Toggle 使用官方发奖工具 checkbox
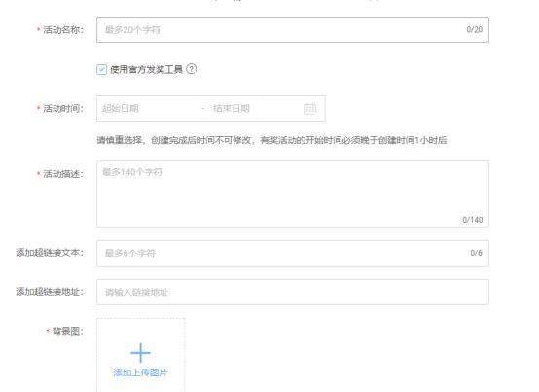 [101, 69]
